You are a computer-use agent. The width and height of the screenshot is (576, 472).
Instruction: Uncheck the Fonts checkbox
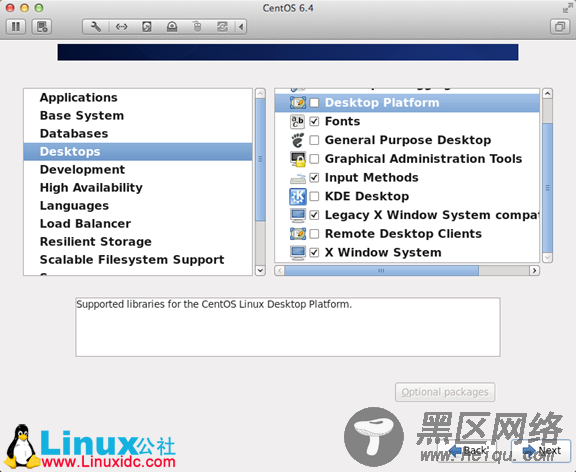coord(314,121)
